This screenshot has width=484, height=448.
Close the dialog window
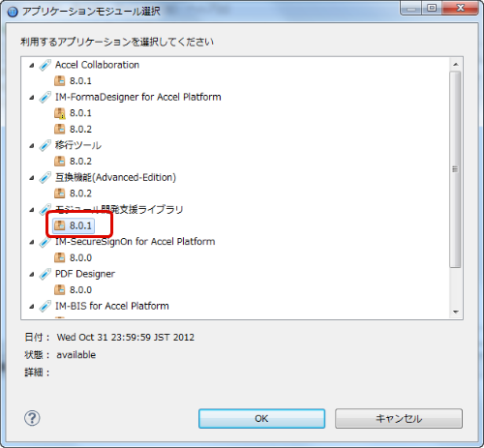click(x=461, y=8)
